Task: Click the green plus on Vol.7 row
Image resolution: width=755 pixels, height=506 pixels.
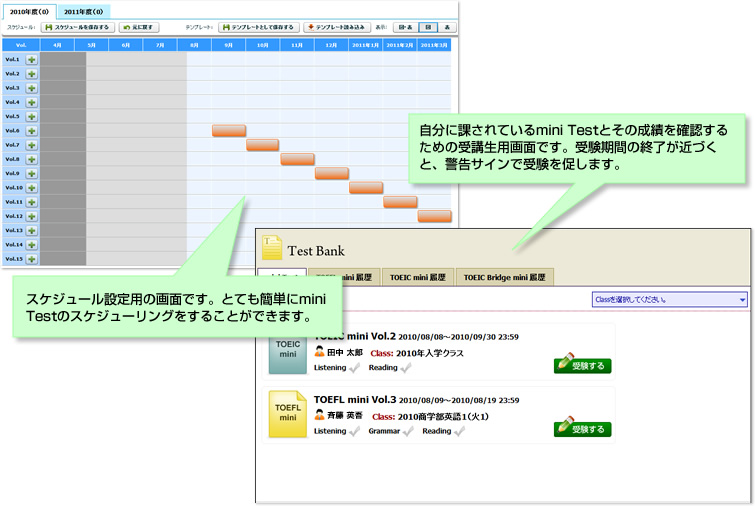Action: point(32,145)
